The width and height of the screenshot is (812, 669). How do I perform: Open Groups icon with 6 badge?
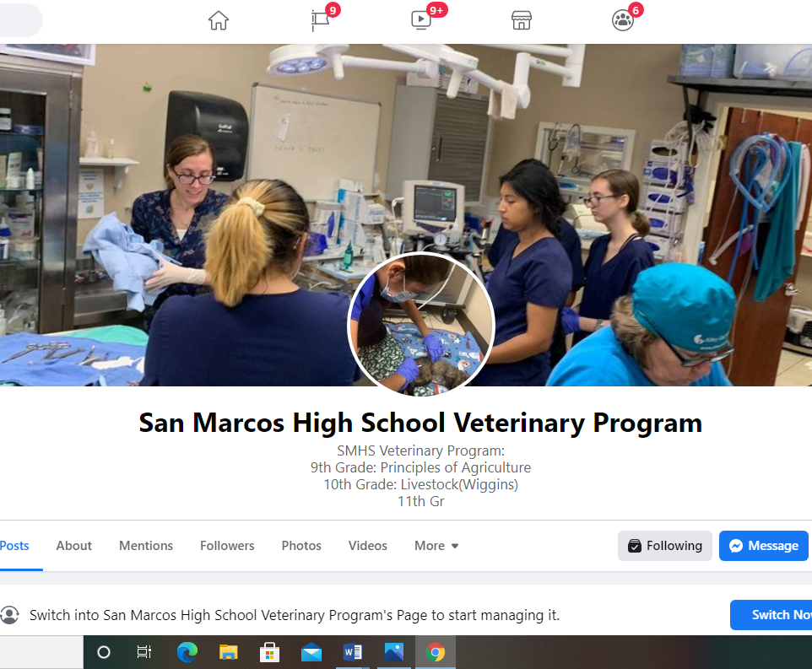point(622,21)
